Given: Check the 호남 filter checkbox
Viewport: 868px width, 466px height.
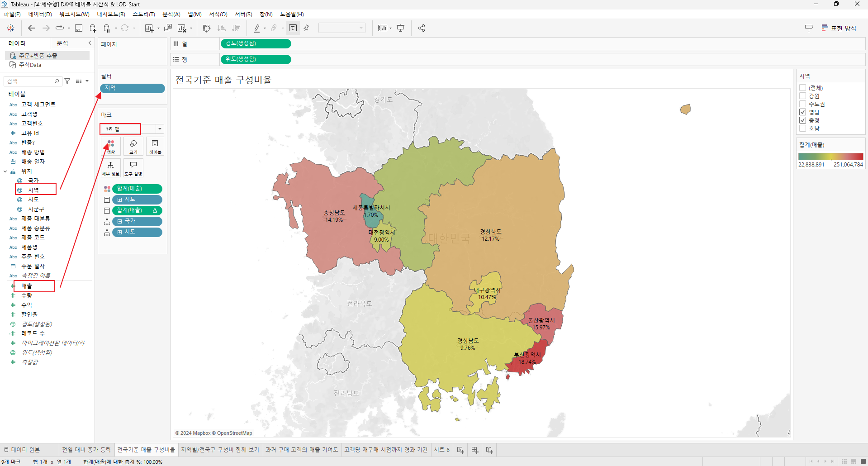Looking at the screenshot, I should point(803,128).
